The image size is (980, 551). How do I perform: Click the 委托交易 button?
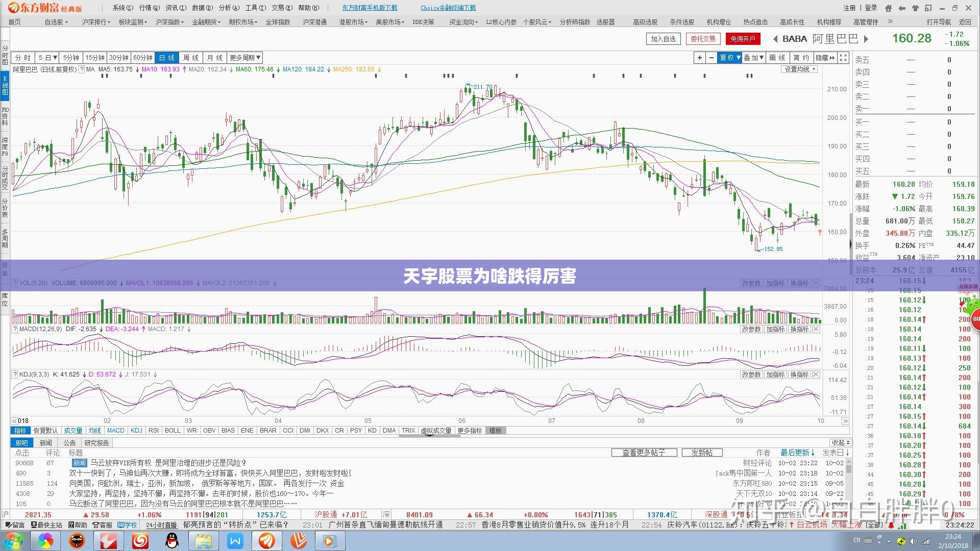point(703,39)
